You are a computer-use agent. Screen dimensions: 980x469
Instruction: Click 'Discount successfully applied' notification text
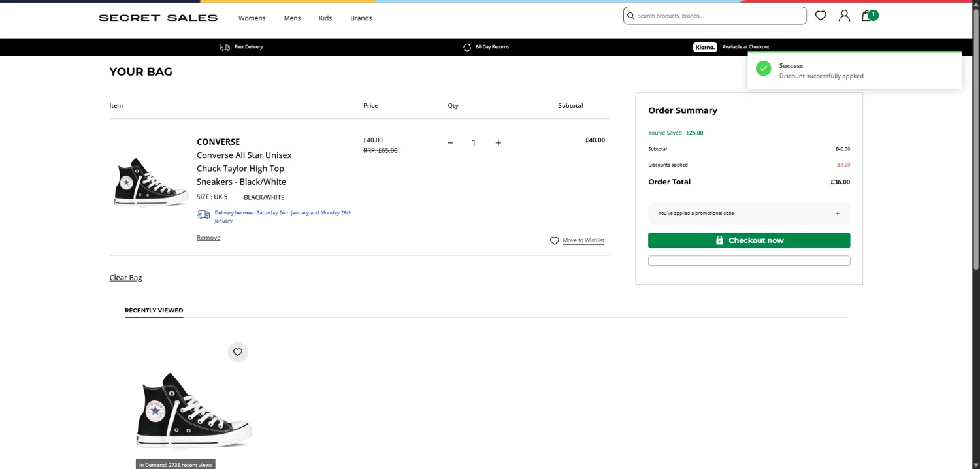click(821, 76)
